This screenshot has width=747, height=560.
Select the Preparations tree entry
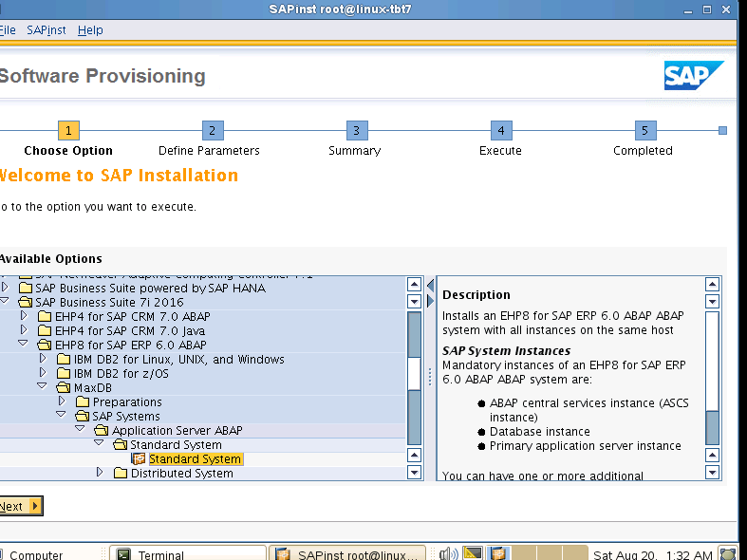click(127, 402)
